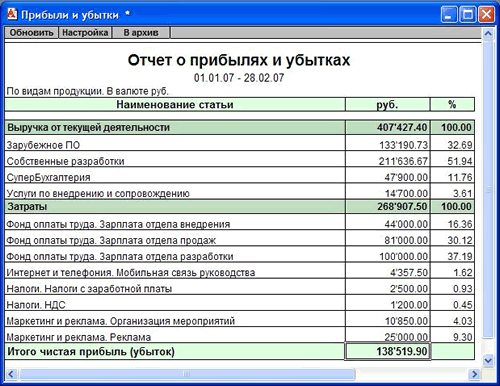Select the руб. column header
500x386 pixels.
(x=388, y=105)
